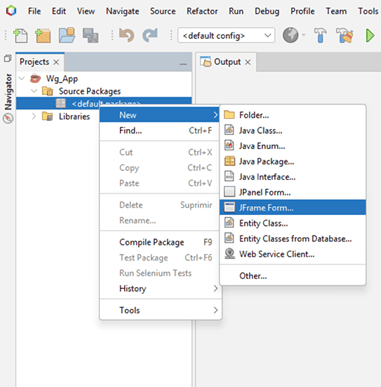Click the Java Enum file icon

pos(229,146)
